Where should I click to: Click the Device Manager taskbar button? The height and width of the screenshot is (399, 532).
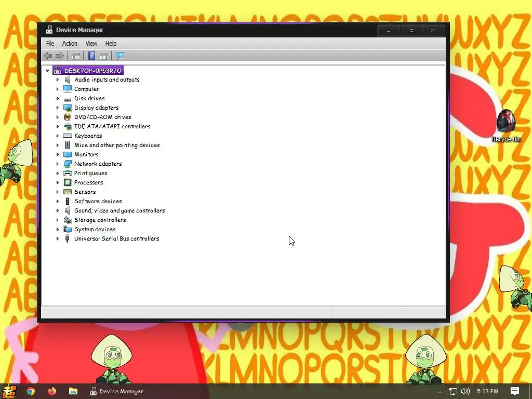116,391
